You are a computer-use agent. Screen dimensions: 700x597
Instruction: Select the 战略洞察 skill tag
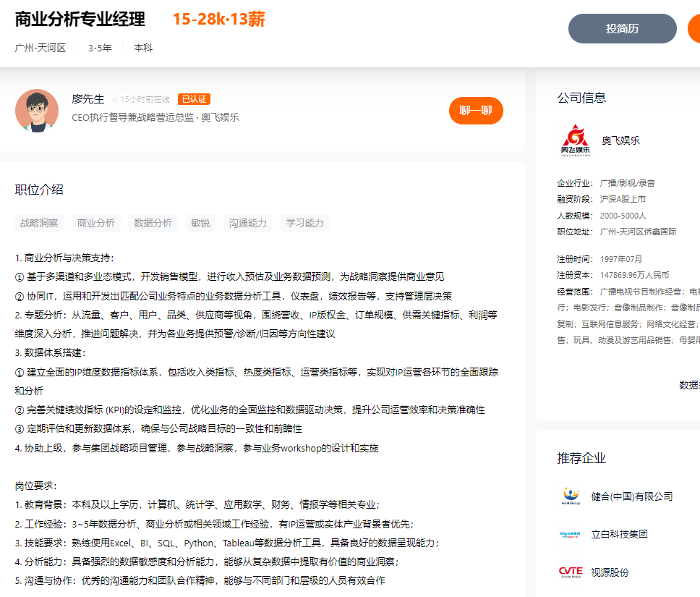39,223
